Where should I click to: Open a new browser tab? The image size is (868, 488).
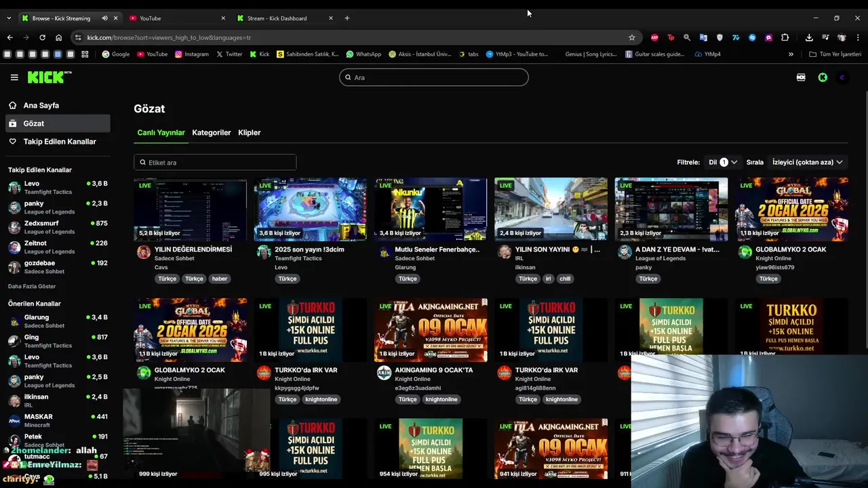pos(347,18)
